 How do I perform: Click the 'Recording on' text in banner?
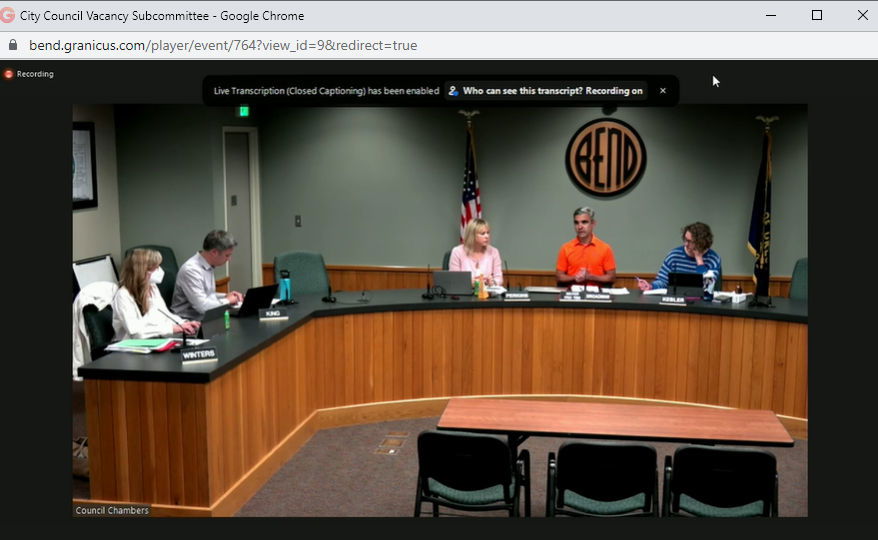[x=614, y=91]
